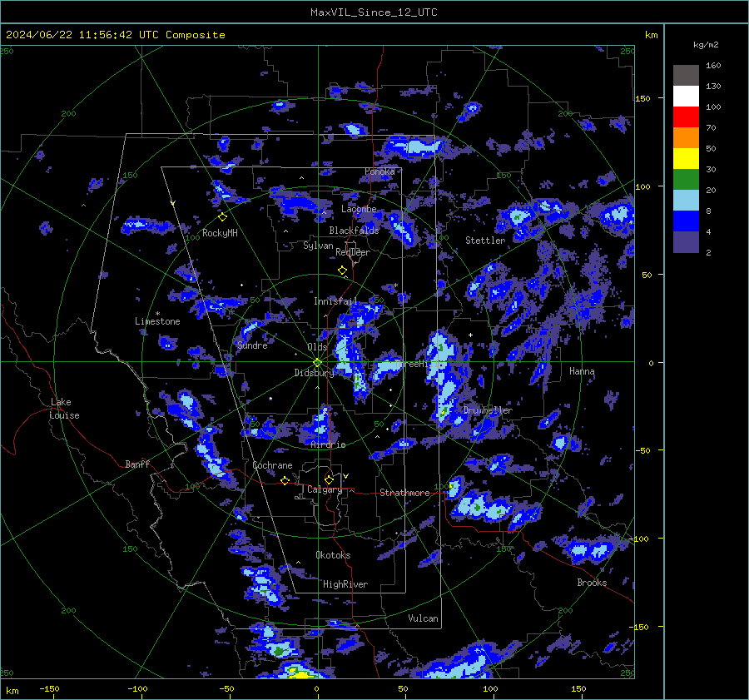Image resolution: width=749 pixels, height=700 pixels.
Task: Select the RockyMH label
Action: (220, 233)
